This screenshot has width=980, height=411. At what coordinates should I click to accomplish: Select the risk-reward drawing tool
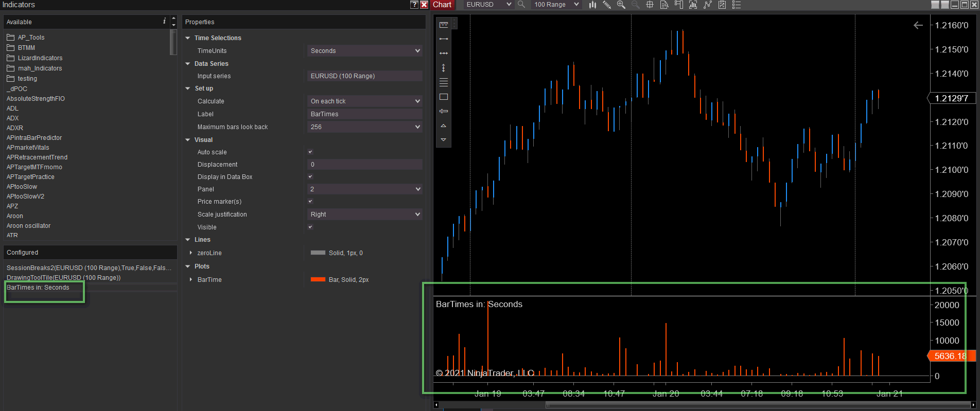(444, 111)
